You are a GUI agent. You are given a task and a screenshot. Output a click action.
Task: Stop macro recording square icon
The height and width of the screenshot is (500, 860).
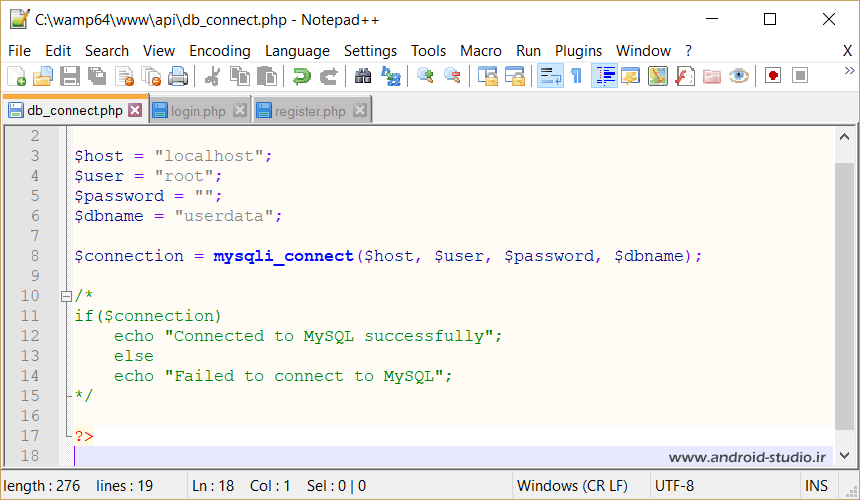(800, 76)
